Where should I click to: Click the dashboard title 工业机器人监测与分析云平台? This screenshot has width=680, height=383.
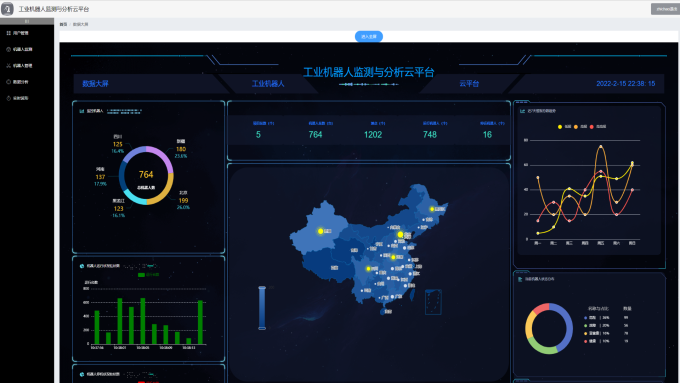click(369, 72)
